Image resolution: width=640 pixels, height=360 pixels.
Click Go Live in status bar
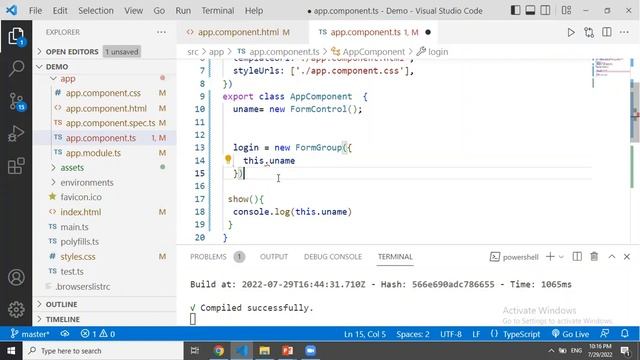point(570,334)
